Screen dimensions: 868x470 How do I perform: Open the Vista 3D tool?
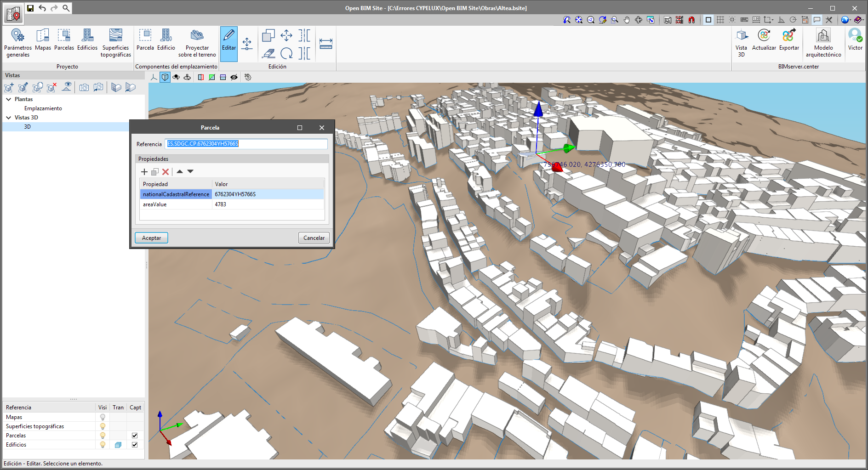click(741, 42)
